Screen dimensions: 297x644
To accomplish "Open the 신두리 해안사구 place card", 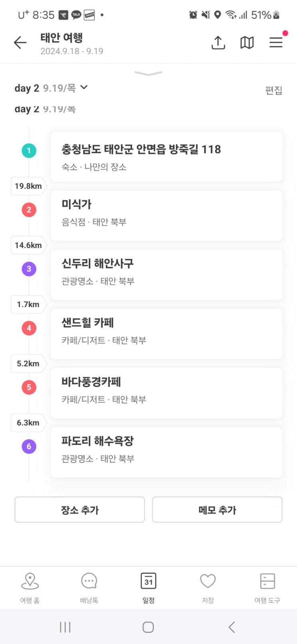I will (166, 274).
